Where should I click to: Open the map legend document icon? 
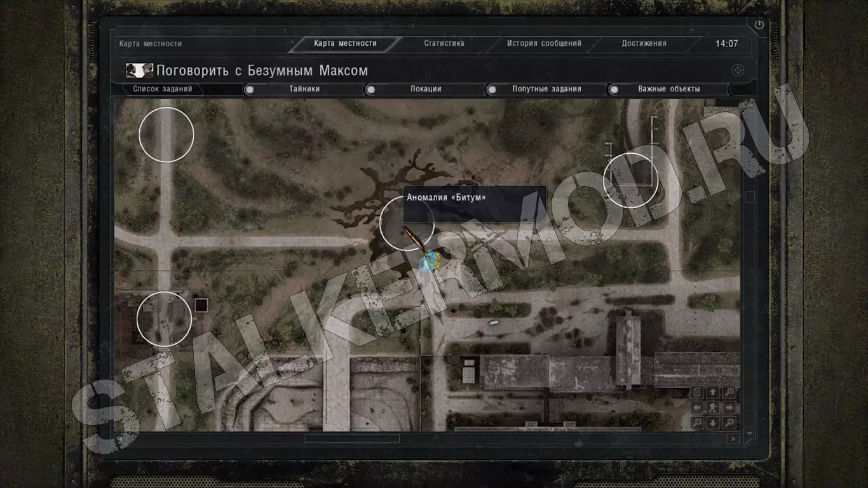pyautogui.click(x=697, y=392)
